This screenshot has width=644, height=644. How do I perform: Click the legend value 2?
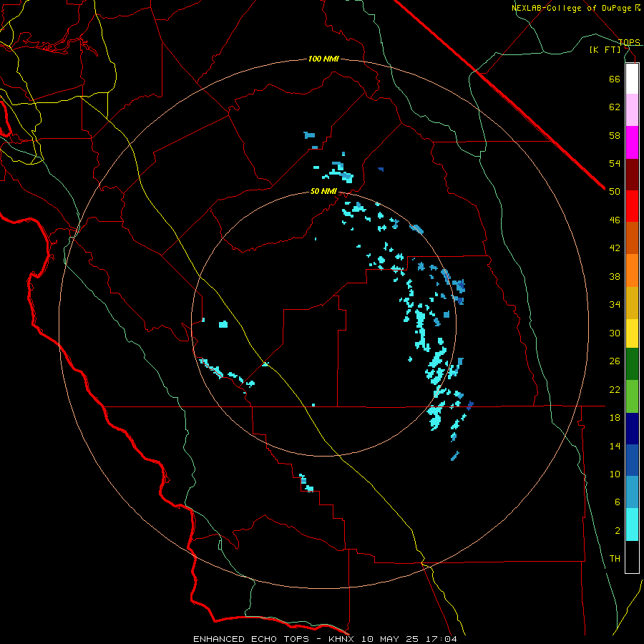[618, 531]
